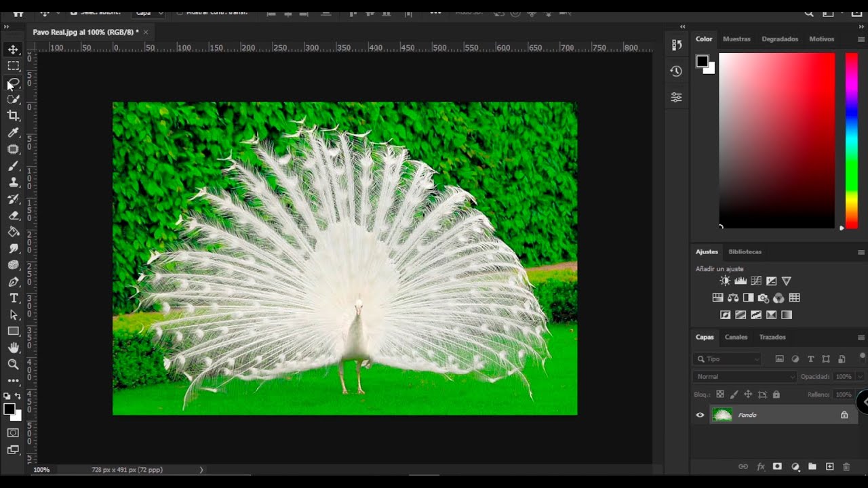Image resolution: width=868 pixels, height=488 pixels.
Task: Toggle lock image pixels brush icon
Action: click(734, 394)
